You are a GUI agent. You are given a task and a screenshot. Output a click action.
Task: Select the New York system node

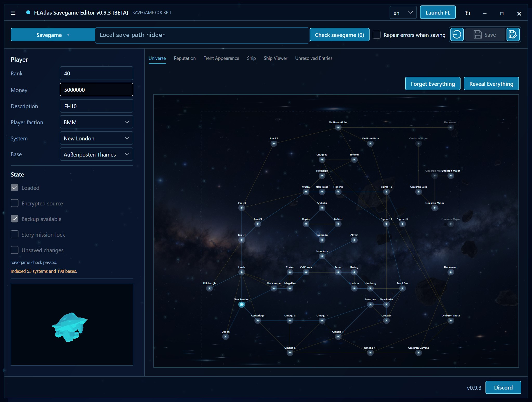[x=322, y=256]
